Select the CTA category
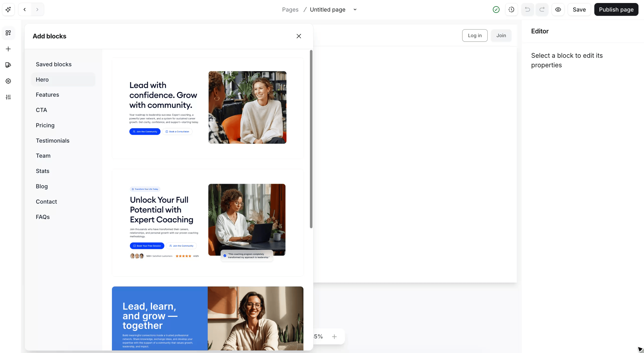Image resolution: width=644 pixels, height=353 pixels. (63, 110)
